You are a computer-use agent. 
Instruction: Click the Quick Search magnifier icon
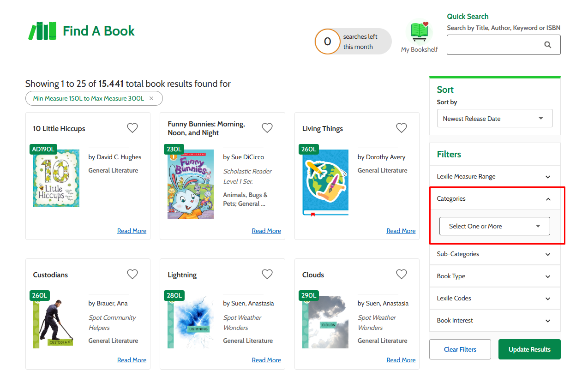[x=548, y=45]
